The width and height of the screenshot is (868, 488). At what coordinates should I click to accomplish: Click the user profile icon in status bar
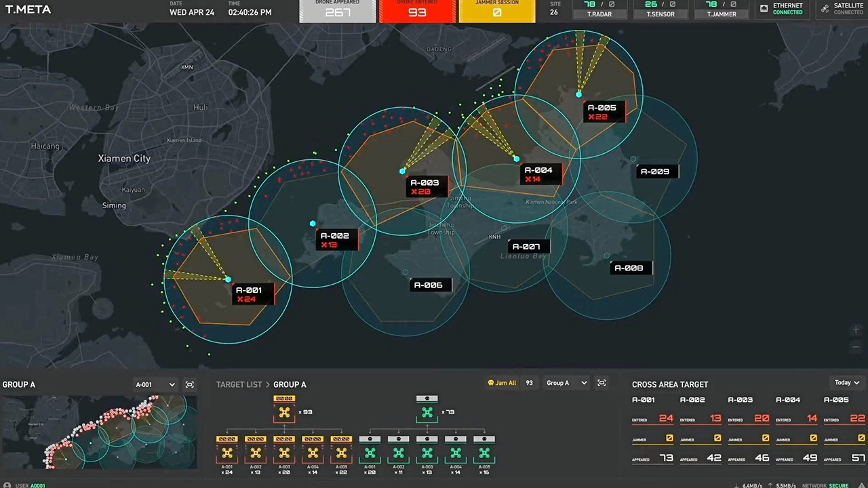point(6,485)
